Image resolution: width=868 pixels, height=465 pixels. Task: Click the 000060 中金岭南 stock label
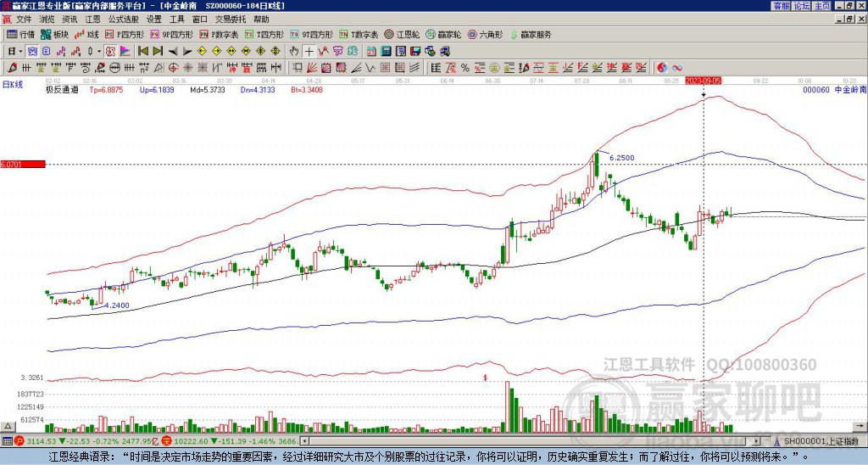coord(834,89)
